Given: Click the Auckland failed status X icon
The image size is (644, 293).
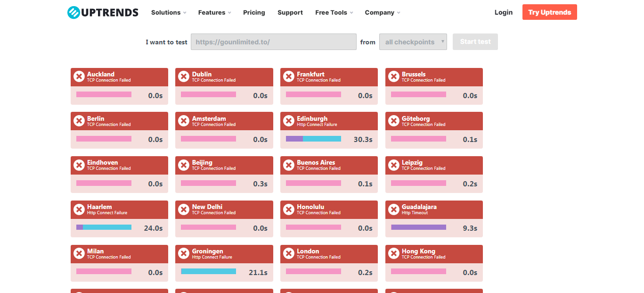Looking at the screenshot, I should tap(79, 76).
